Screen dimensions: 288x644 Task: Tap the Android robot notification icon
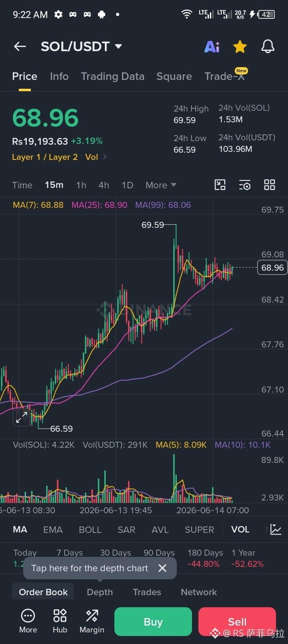point(102,14)
